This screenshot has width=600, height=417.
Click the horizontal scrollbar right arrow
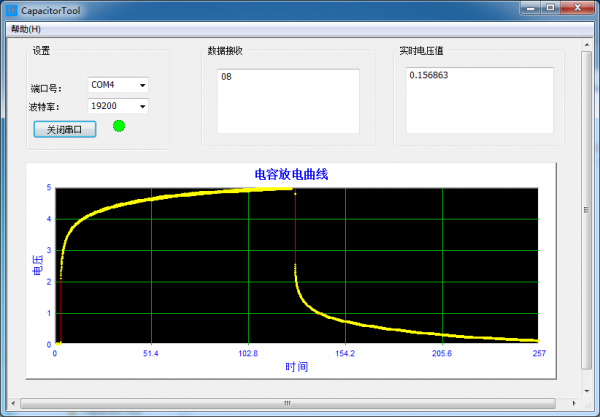point(574,403)
